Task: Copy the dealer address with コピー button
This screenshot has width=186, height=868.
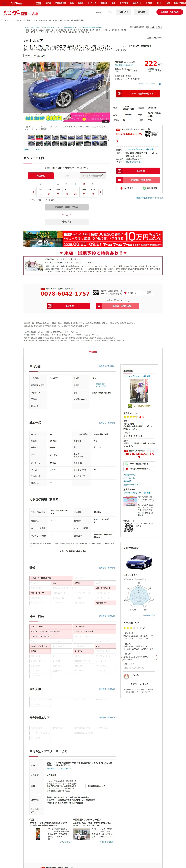Action: (x=155, y=153)
